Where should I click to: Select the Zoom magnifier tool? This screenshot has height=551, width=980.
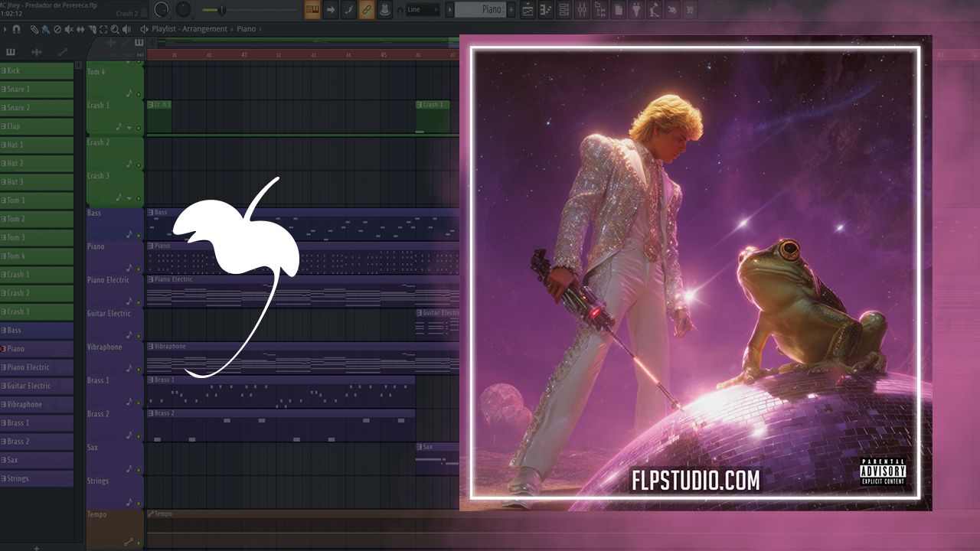coord(115,29)
